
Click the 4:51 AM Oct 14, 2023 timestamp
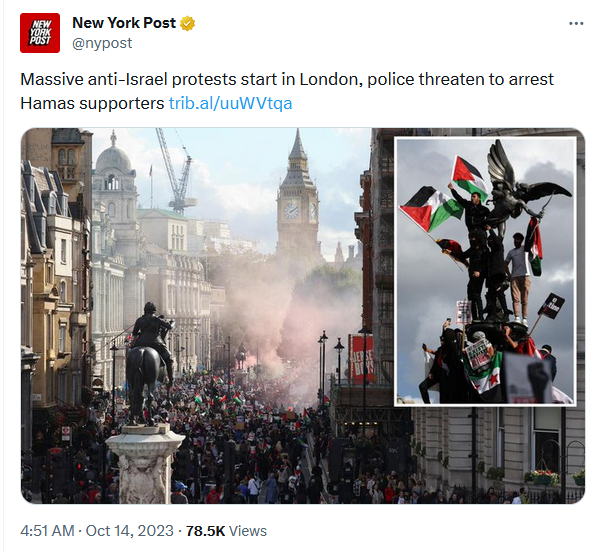click(97, 531)
